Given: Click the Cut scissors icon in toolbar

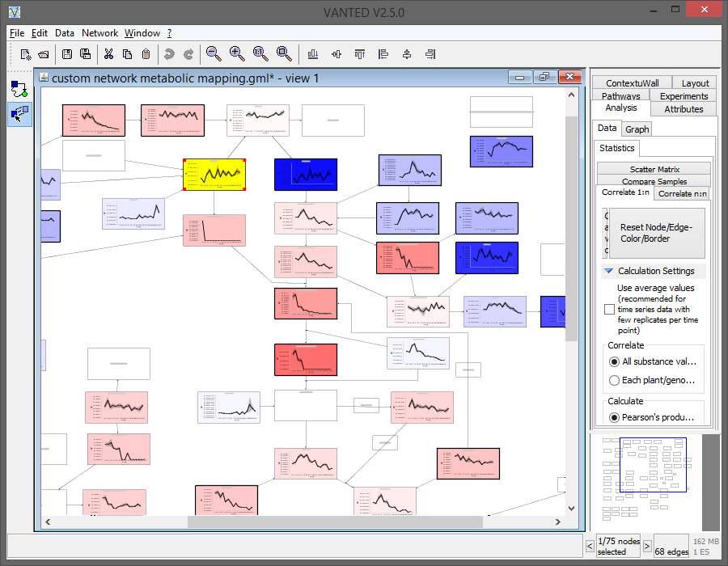Looking at the screenshot, I should pos(108,54).
